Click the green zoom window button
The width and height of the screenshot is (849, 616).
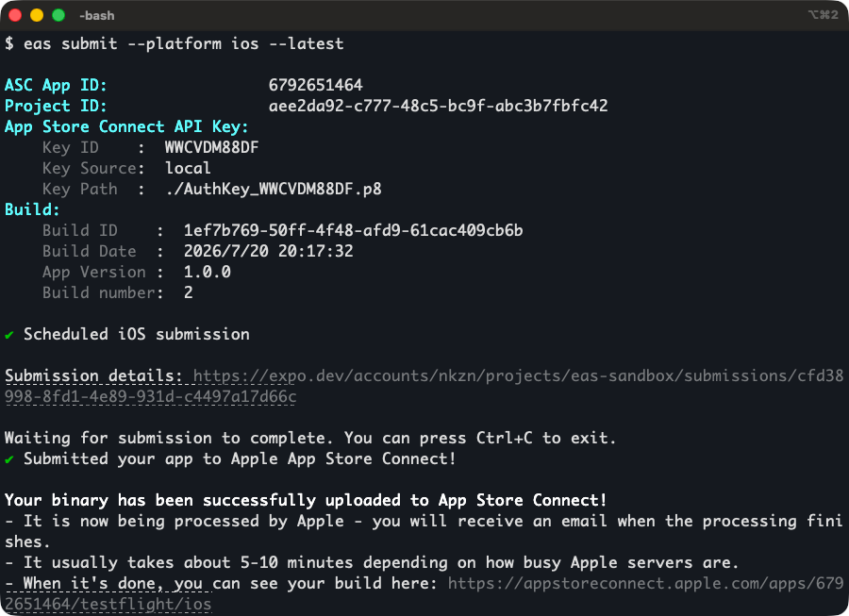click(58, 15)
